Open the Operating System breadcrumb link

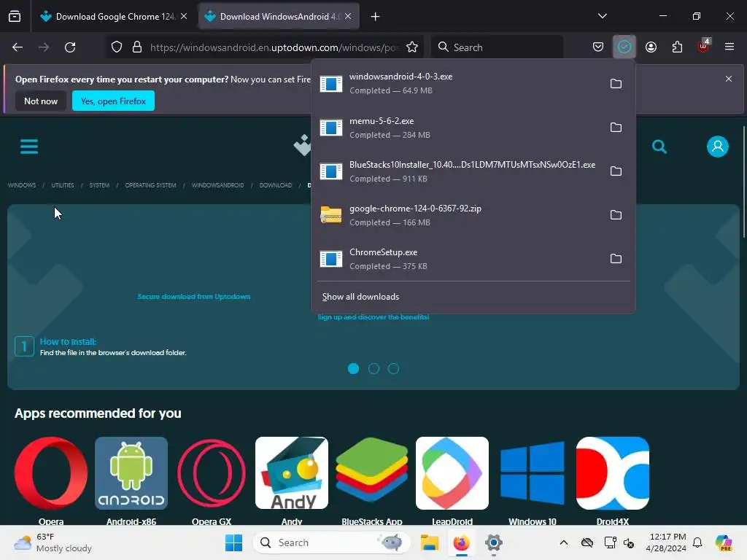pos(150,185)
